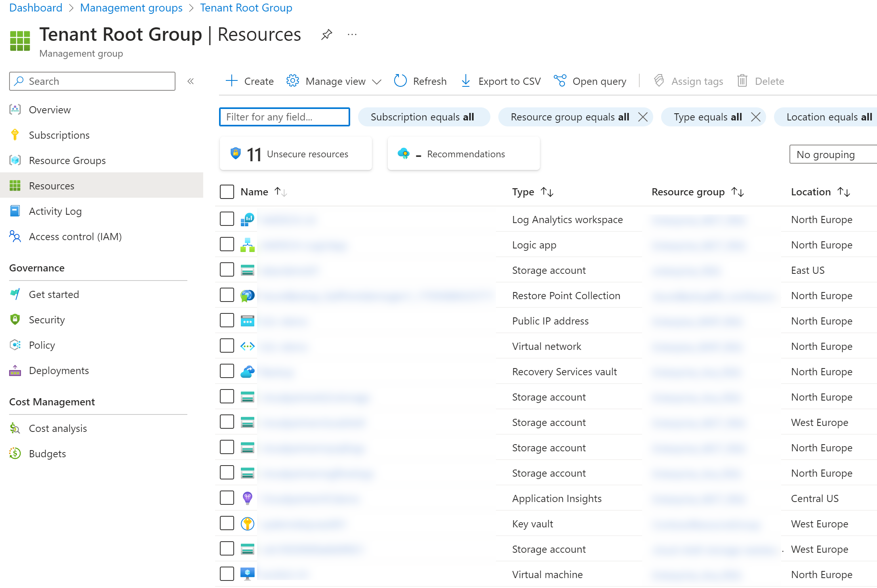Click the Refresh icon in the toolbar
The height and width of the screenshot is (588, 877).
[x=400, y=81]
